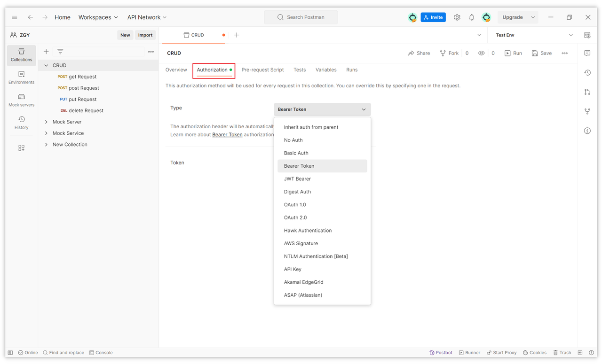The width and height of the screenshot is (602, 364).
Task: Switch to the Tests tab
Action: point(300,70)
